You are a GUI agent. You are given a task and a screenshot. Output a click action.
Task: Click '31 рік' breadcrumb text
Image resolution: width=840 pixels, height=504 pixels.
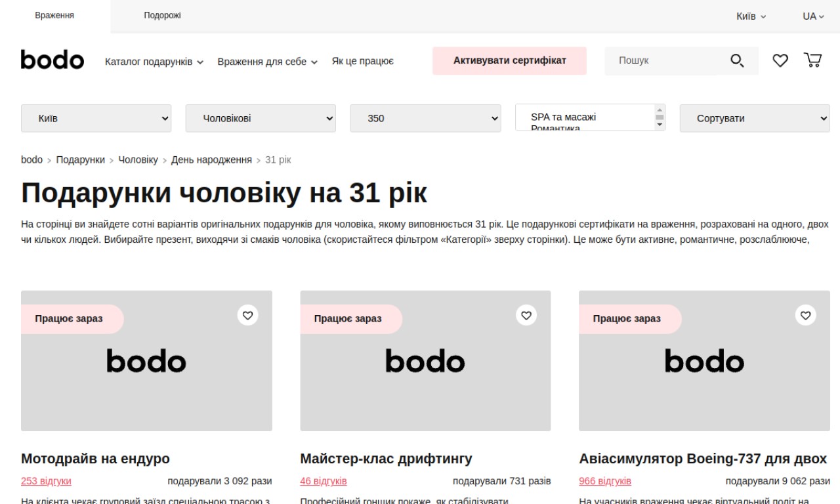pyautogui.click(x=278, y=159)
